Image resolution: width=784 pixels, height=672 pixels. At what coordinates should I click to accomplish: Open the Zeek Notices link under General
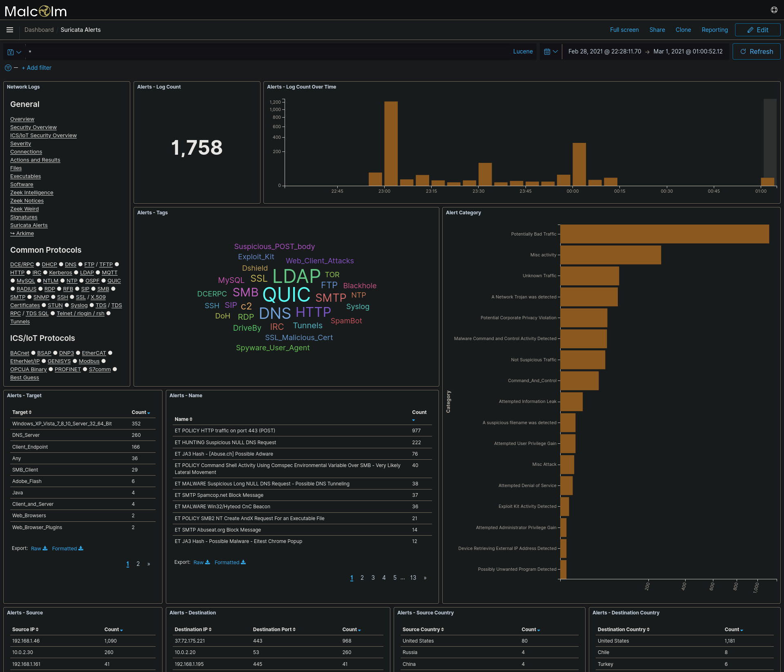27,200
